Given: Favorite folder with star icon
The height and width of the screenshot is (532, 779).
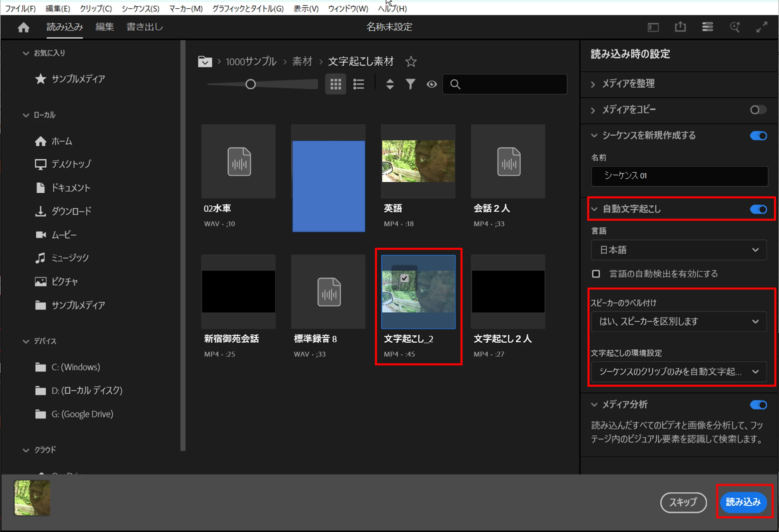Looking at the screenshot, I should 411,62.
